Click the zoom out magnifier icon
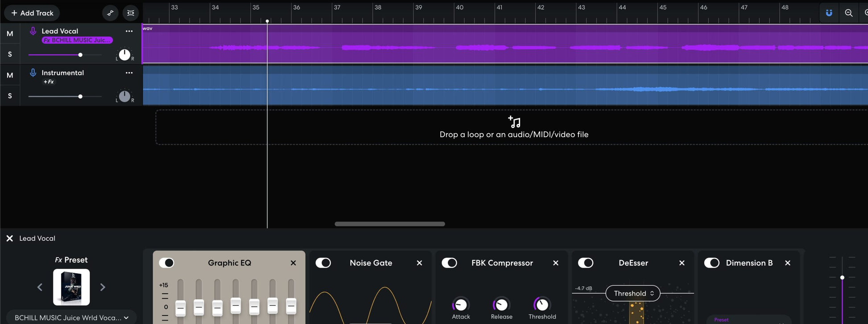 click(848, 13)
